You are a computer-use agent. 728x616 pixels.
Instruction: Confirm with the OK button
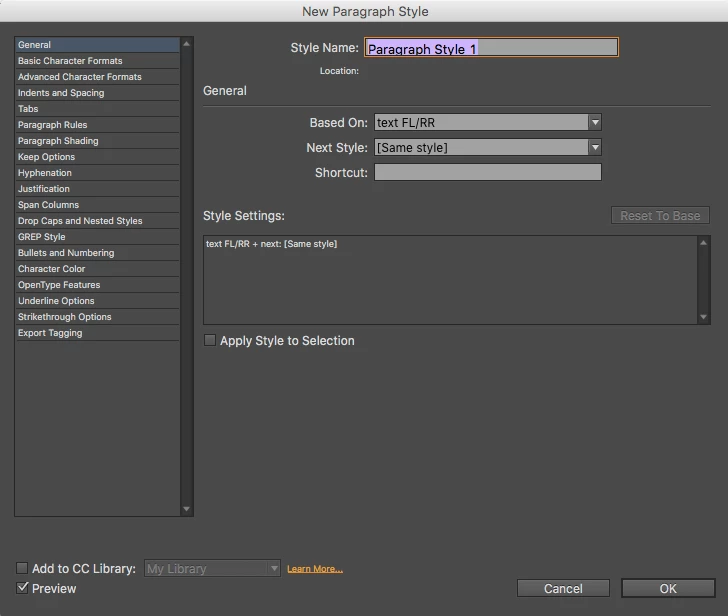[x=668, y=589]
